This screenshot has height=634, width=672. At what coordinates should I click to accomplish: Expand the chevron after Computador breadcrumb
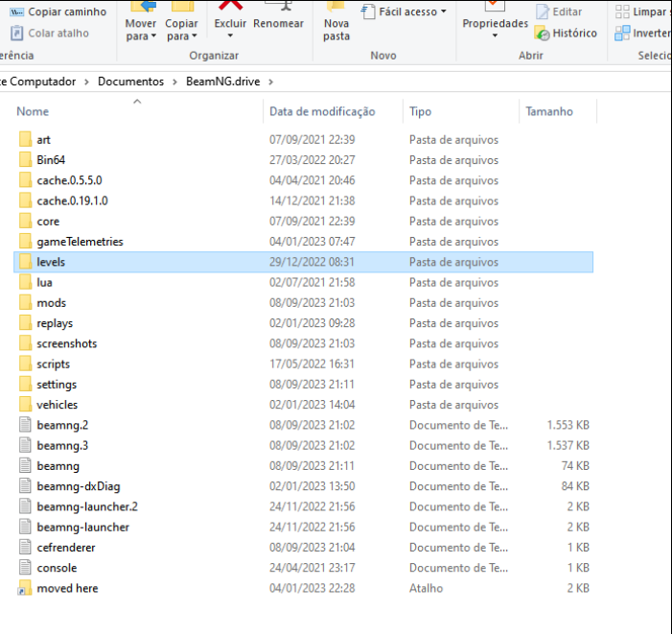86,82
